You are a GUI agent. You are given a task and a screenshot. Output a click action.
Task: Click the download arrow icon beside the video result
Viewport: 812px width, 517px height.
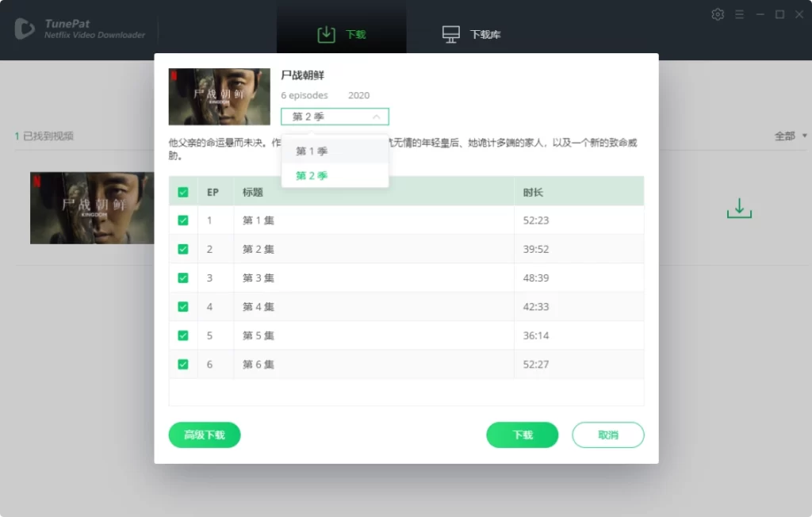pos(739,208)
